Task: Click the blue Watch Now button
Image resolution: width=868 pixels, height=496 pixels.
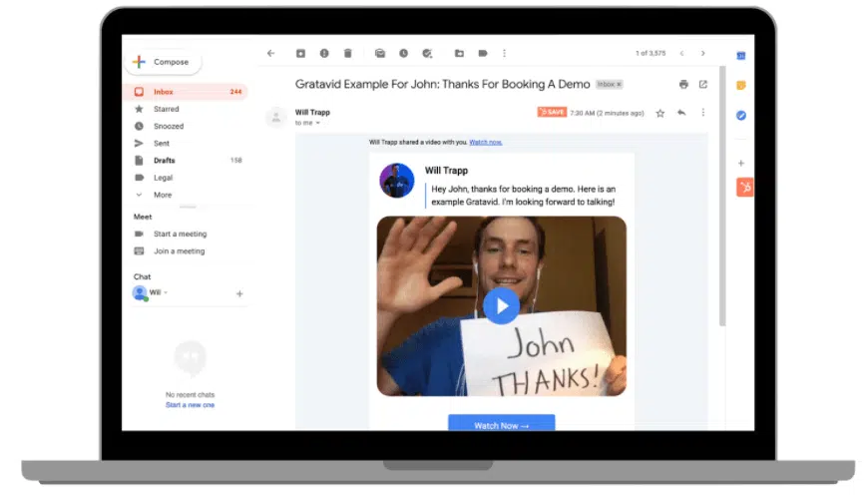Action: pos(502,423)
